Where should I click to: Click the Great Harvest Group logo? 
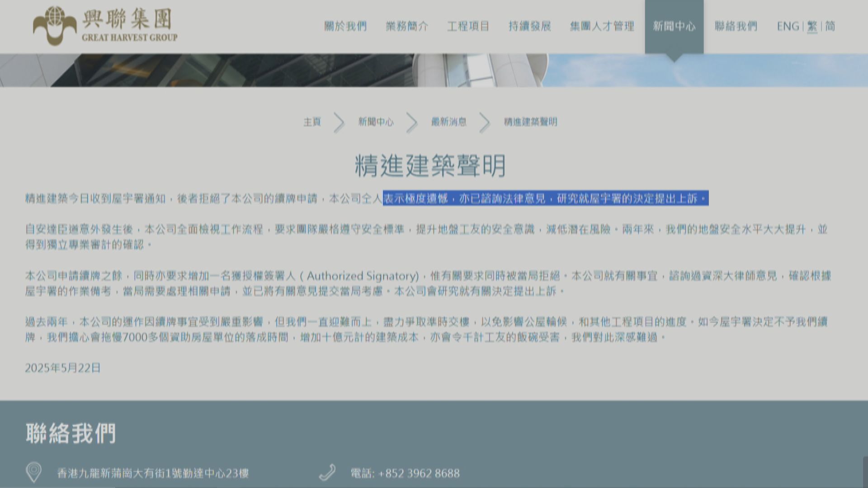tap(105, 26)
